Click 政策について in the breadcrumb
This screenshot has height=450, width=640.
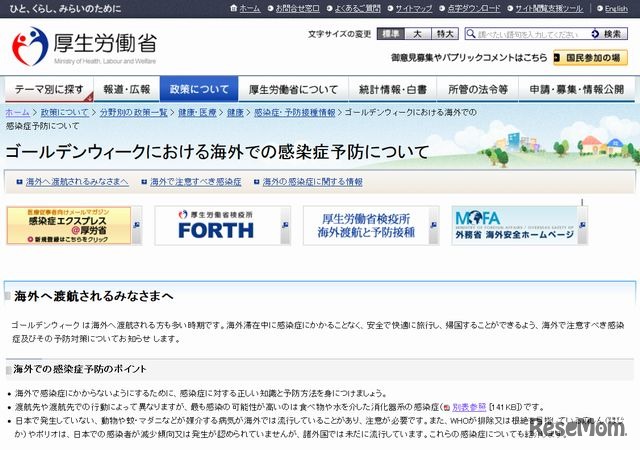[64, 112]
